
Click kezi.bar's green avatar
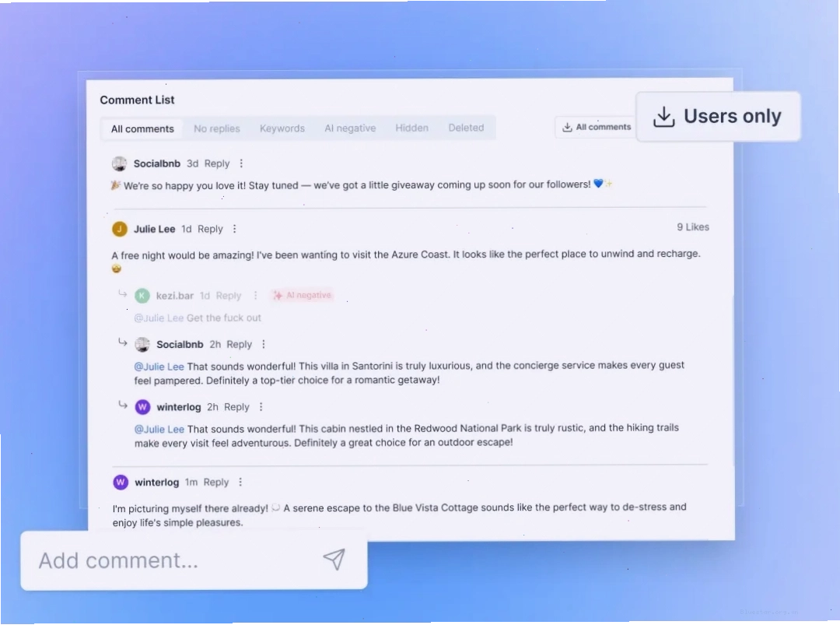(x=142, y=295)
